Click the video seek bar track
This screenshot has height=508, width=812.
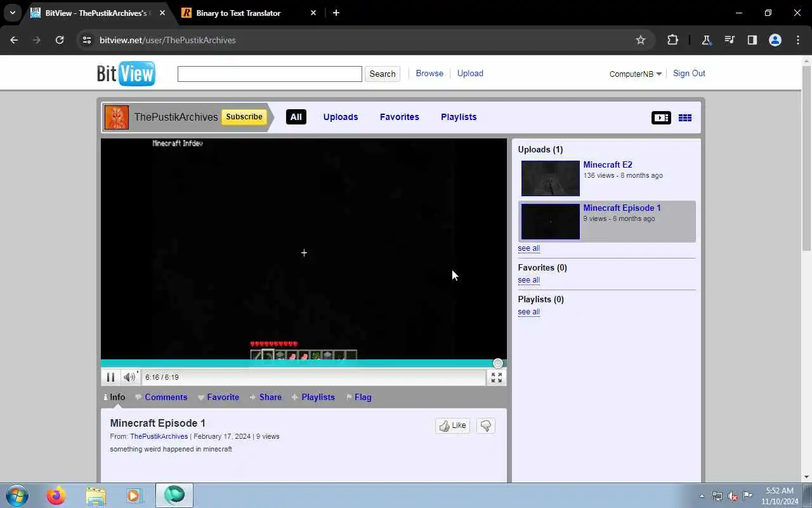point(304,363)
